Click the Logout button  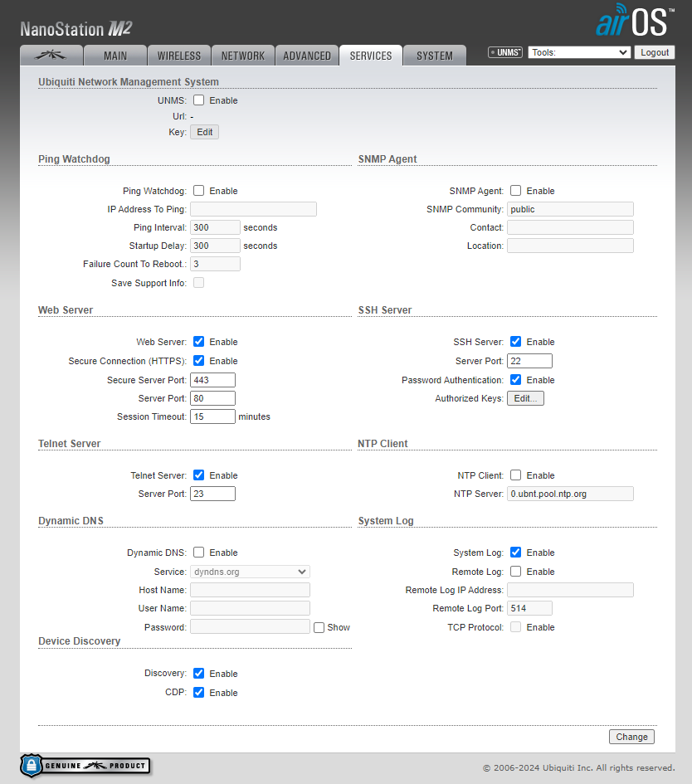(x=654, y=52)
